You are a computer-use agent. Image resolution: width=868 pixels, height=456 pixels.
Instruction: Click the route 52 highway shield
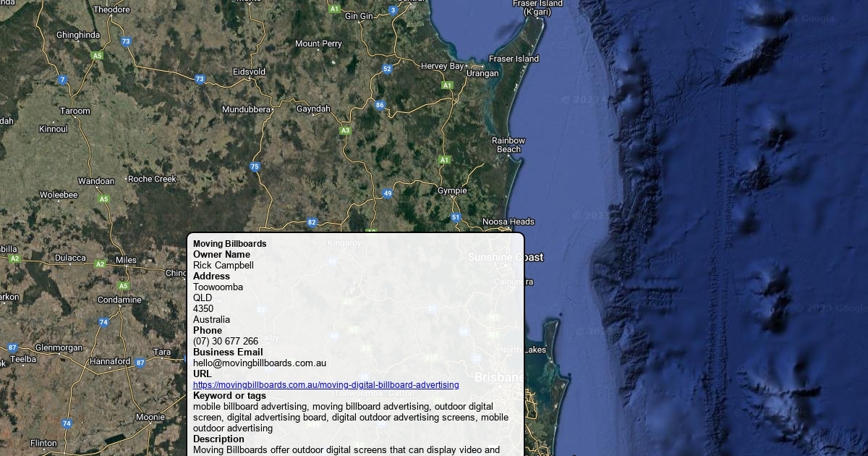click(387, 69)
